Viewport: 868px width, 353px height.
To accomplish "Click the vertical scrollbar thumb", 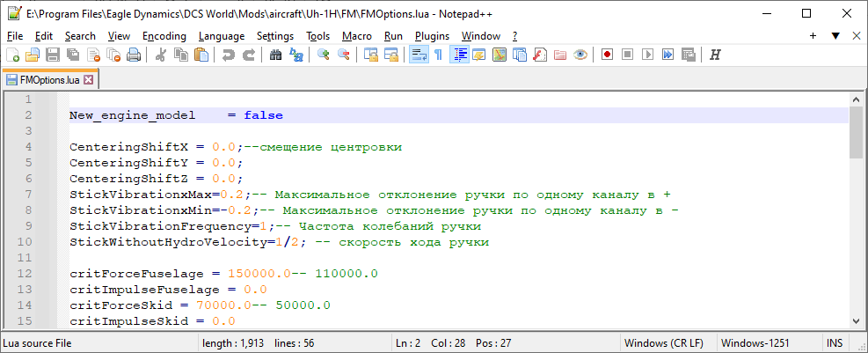I will [856, 132].
